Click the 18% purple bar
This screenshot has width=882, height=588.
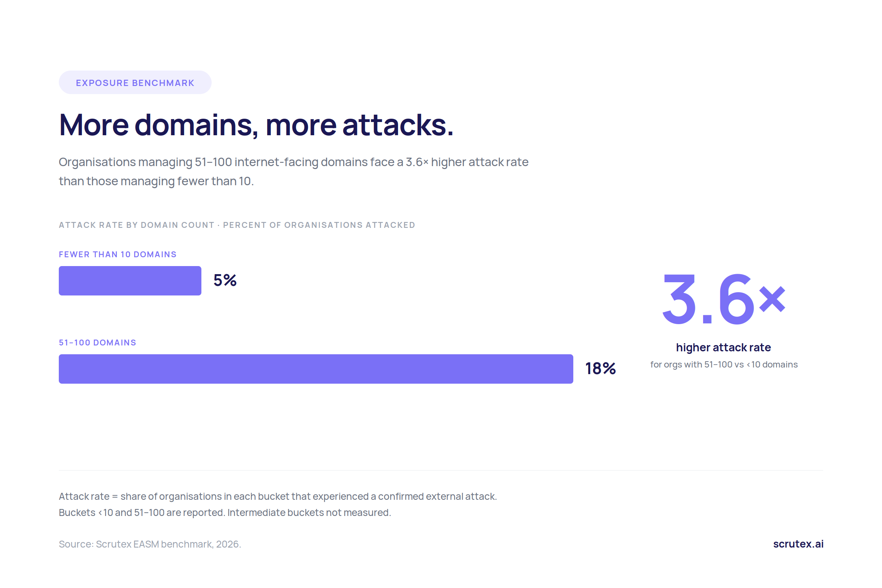click(316, 369)
